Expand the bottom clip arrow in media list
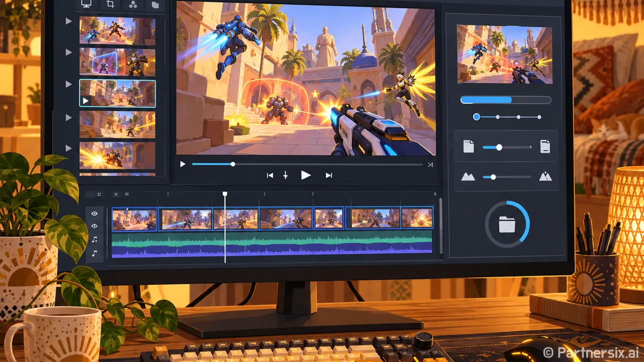Screen dimensions: 644x362 (x=69, y=148)
